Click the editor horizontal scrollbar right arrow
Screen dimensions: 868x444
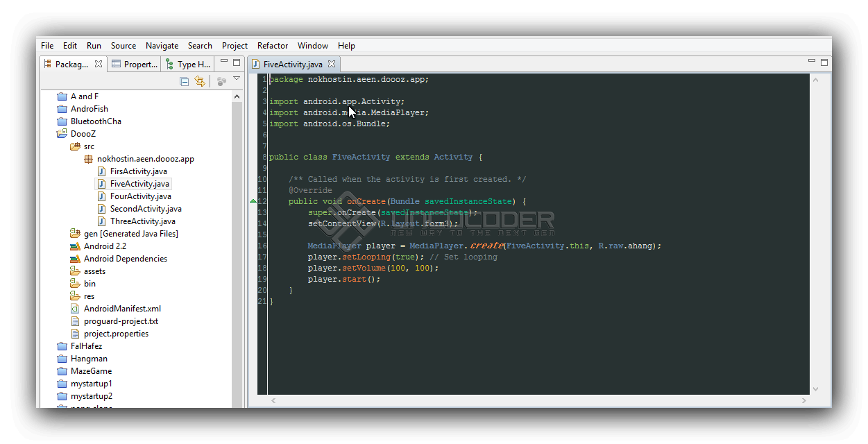pos(804,400)
